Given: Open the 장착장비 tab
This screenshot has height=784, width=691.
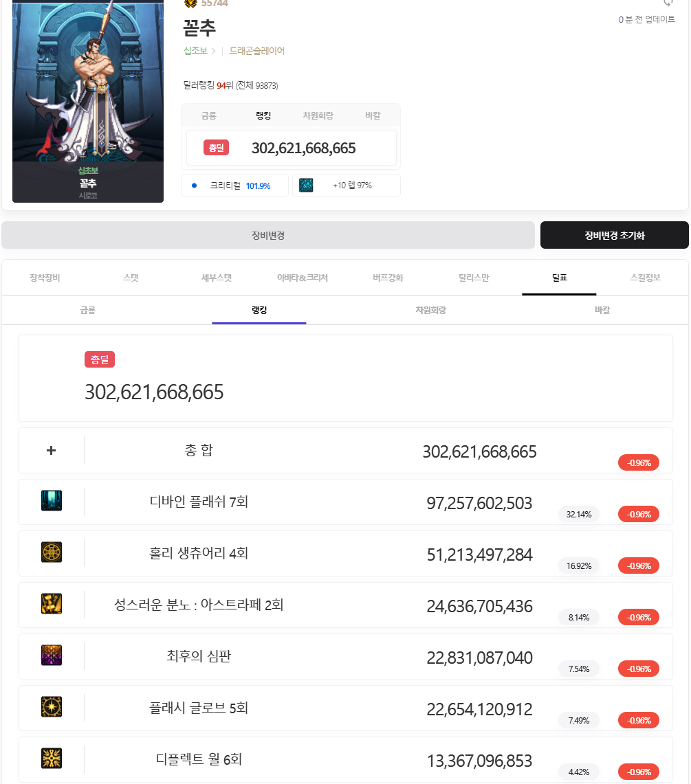Looking at the screenshot, I should point(45,278).
